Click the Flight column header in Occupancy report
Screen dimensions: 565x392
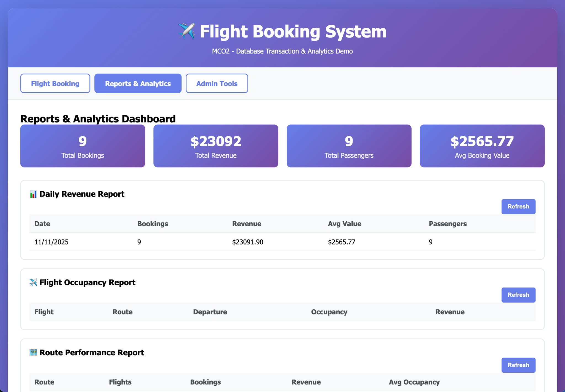[x=44, y=312]
